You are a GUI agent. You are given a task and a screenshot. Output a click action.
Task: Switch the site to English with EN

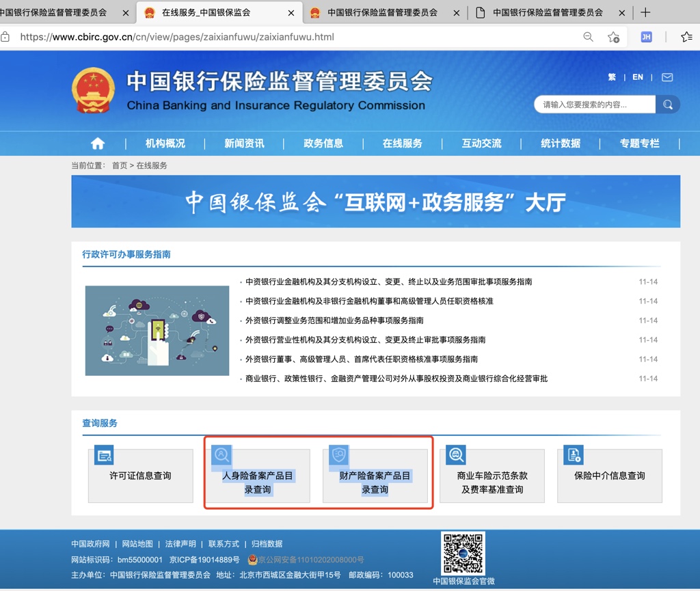point(638,77)
